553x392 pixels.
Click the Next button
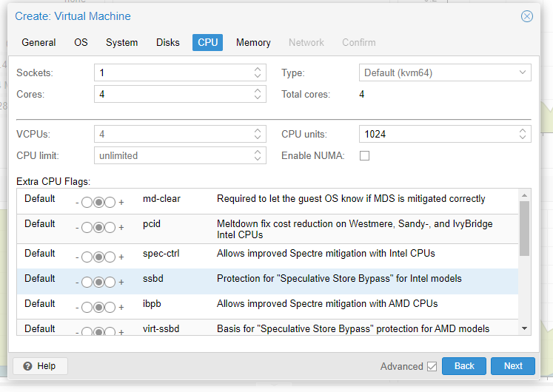point(513,366)
